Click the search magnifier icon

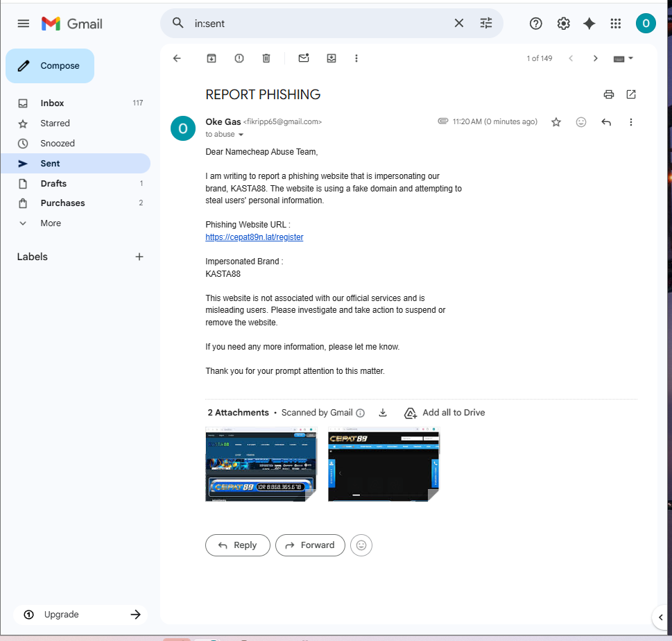(x=178, y=23)
